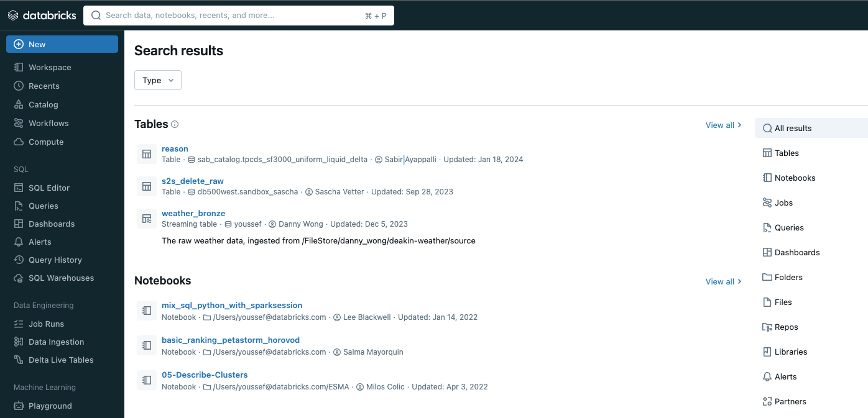
Task: Click catalog path sab_catalog.tpcds_sf3000_uniform_liquid_delta
Action: pyautogui.click(x=282, y=160)
